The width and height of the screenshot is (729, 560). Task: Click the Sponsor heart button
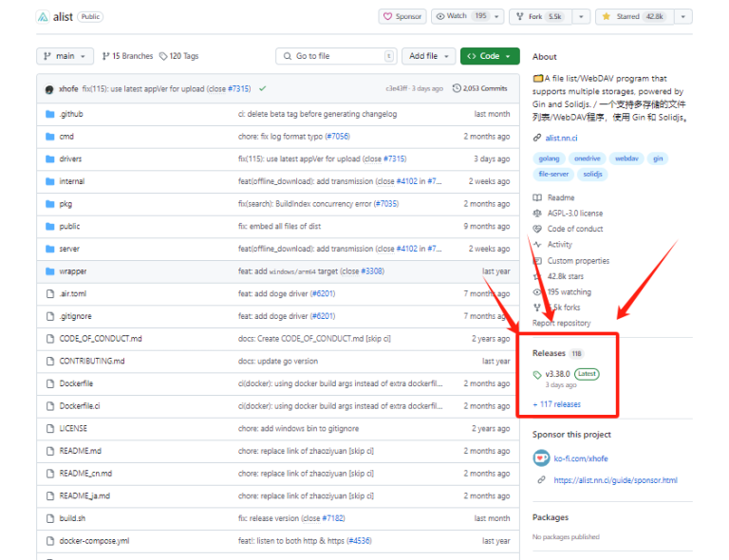pos(402,16)
